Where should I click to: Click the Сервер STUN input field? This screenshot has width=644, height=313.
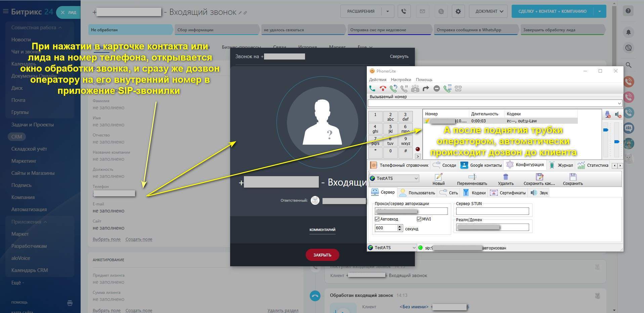[x=492, y=211]
